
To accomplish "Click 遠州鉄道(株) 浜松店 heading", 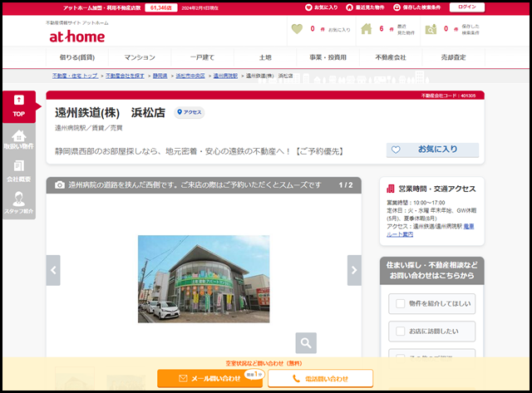I will (110, 112).
